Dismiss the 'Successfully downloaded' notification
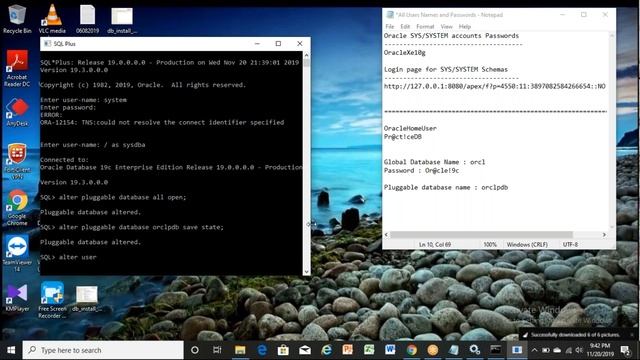 [632, 335]
